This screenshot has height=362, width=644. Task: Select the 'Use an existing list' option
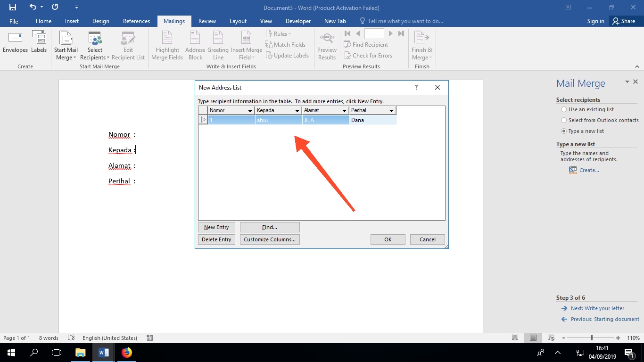[x=564, y=109]
